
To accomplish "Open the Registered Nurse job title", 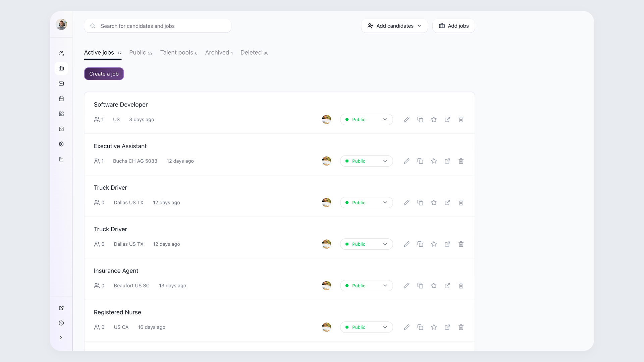I will 117,312.
